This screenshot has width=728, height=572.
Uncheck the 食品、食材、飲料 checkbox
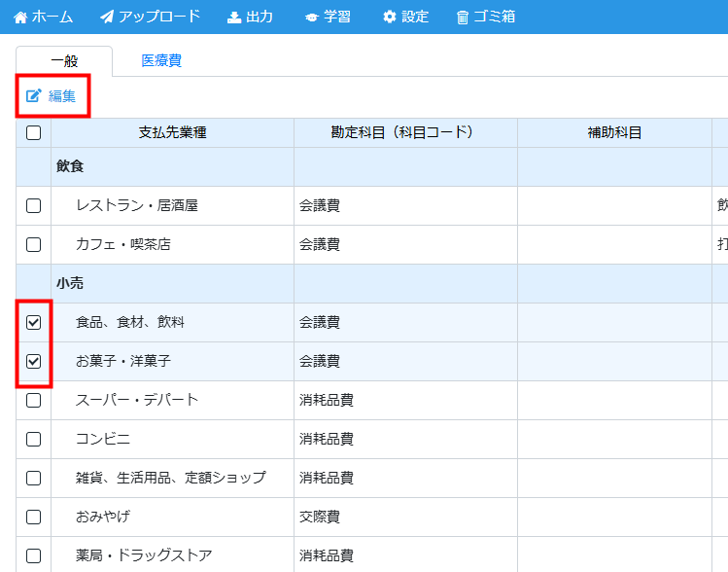point(33,323)
